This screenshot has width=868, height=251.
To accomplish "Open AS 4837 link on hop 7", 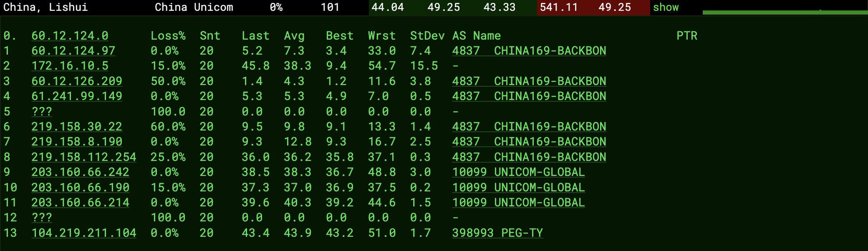I will coord(529,142).
